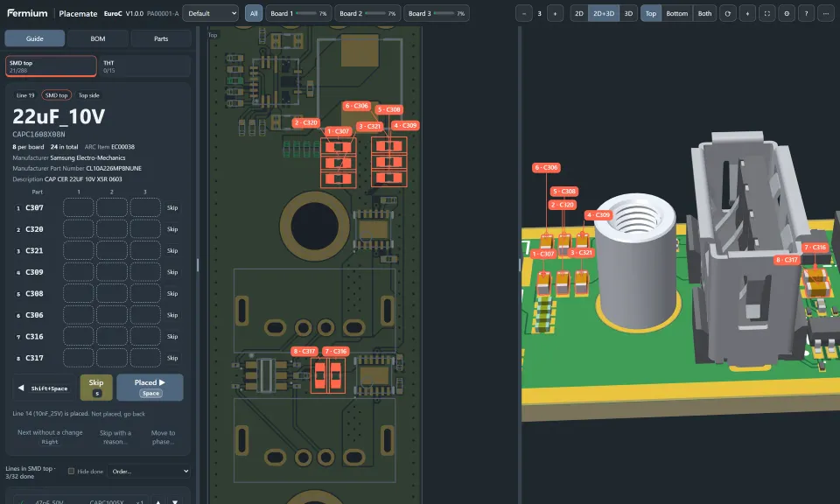Select the All boards filter button

pyautogui.click(x=254, y=13)
